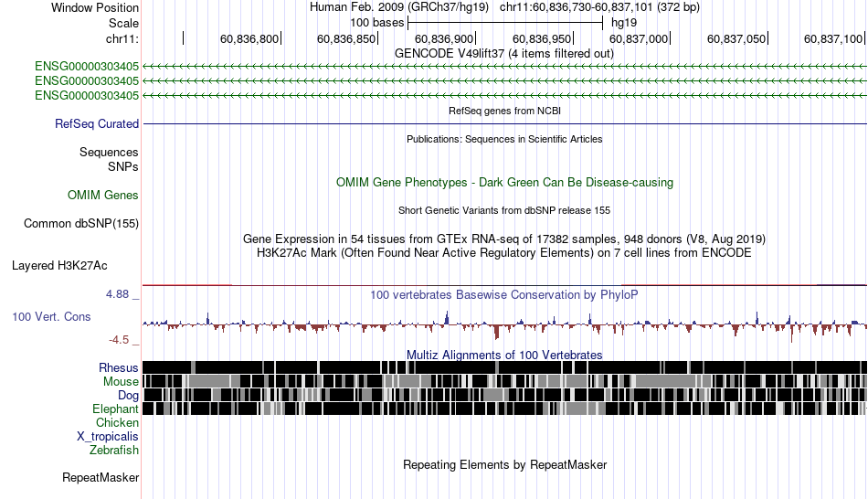Click the 4.88 PhyloP upper limit
This screenshot has width=868, height=499.
pos(117,294)
